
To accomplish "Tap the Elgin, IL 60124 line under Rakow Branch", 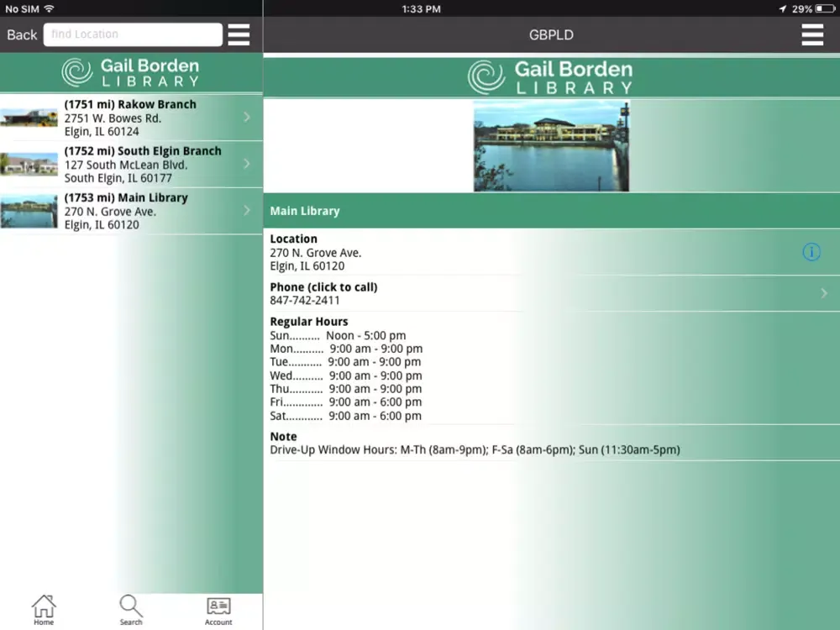I will point(102,132).
